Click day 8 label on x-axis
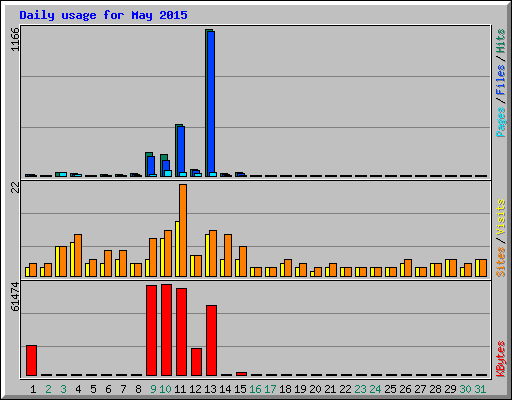 138,389
